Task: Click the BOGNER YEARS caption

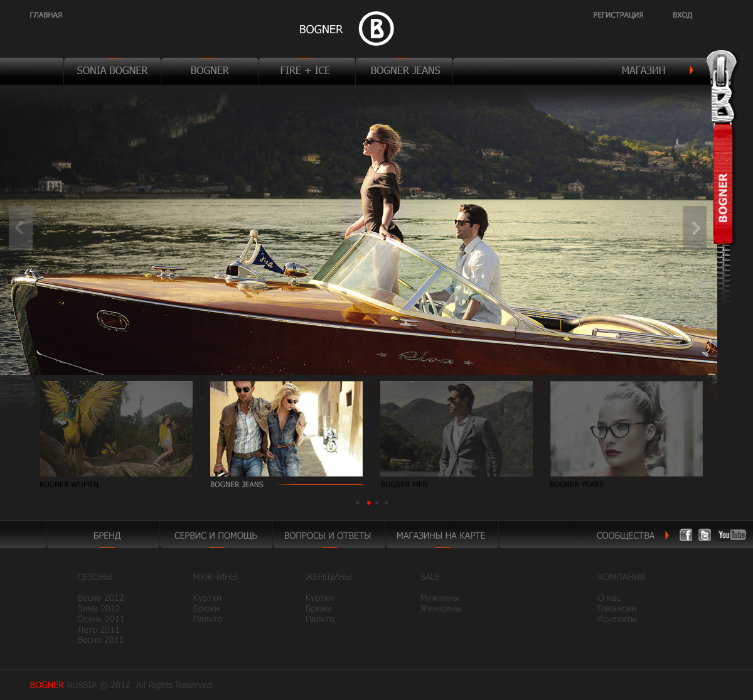Action: click(x=576, y=485)
